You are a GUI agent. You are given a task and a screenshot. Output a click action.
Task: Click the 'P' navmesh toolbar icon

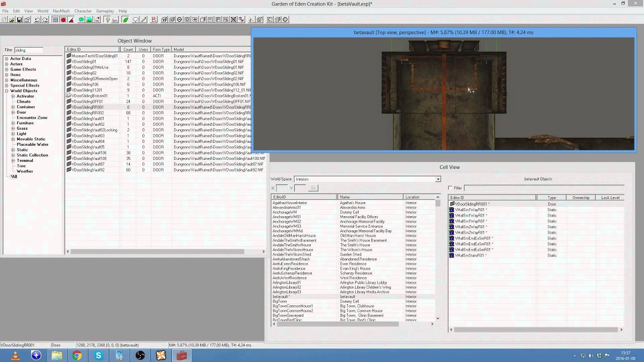(x=218, y=20)
